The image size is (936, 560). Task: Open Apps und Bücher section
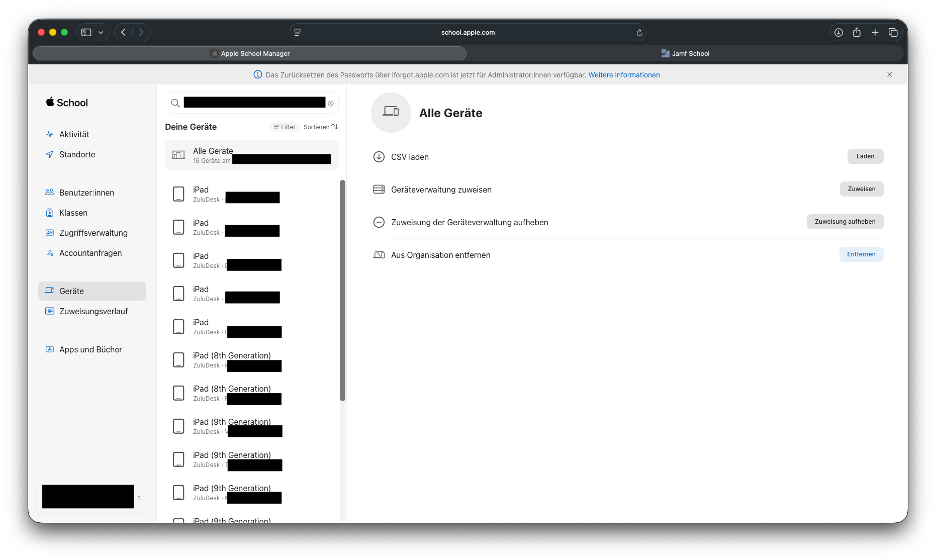point(90,349)
